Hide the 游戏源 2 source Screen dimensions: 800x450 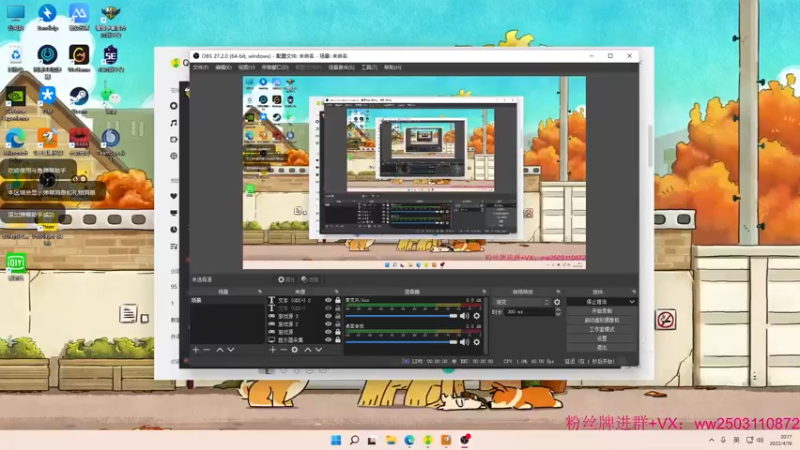328,324
